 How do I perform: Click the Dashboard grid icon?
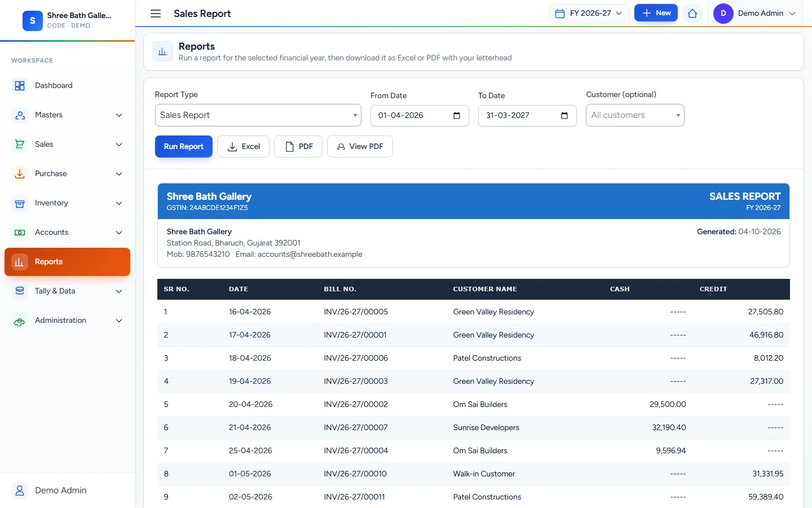click(20, 86)
